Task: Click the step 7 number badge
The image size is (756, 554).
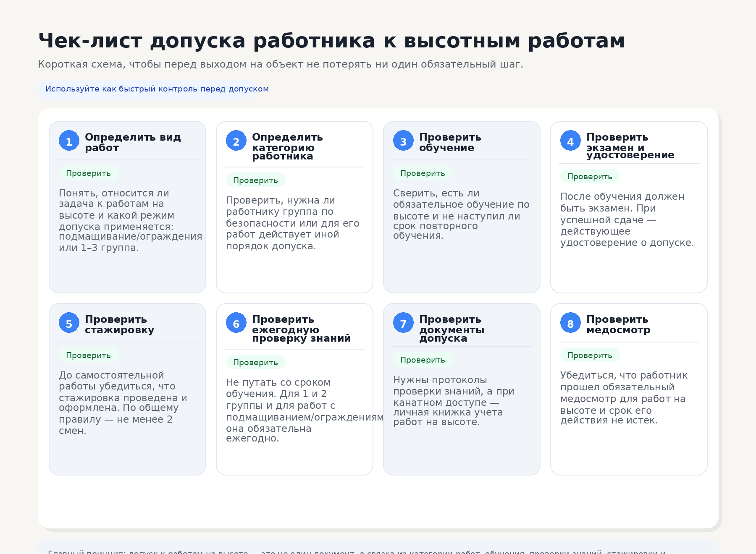Action: point(403,323)
